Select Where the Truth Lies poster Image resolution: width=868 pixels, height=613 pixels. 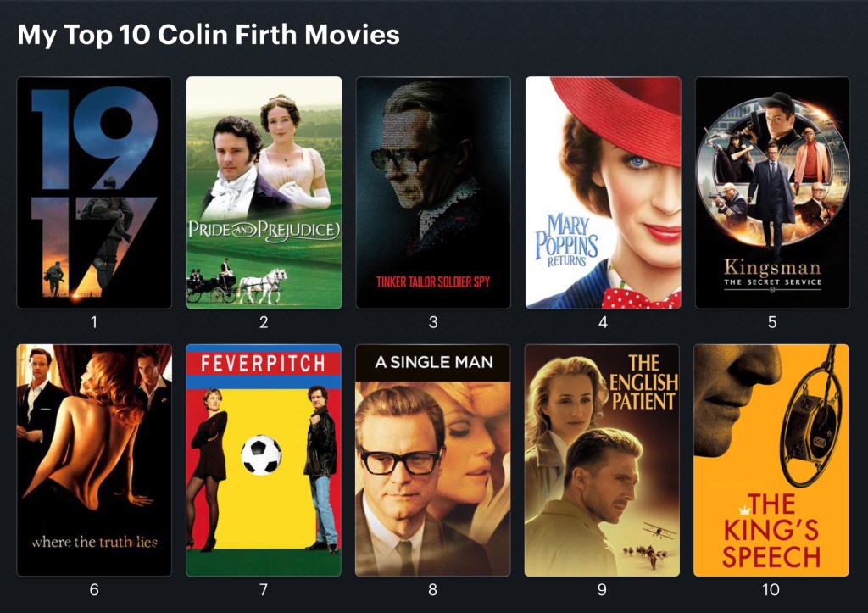[94, 460]
